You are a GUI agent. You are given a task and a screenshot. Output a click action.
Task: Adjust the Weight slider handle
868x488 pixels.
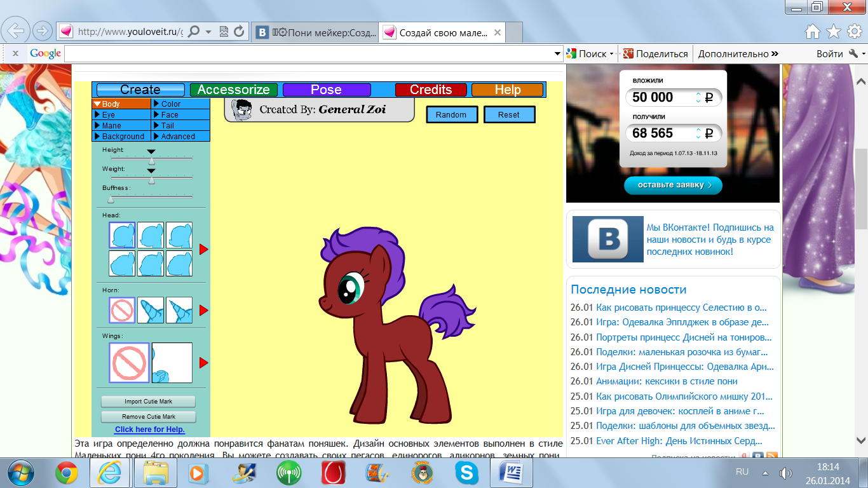[152, 181]
